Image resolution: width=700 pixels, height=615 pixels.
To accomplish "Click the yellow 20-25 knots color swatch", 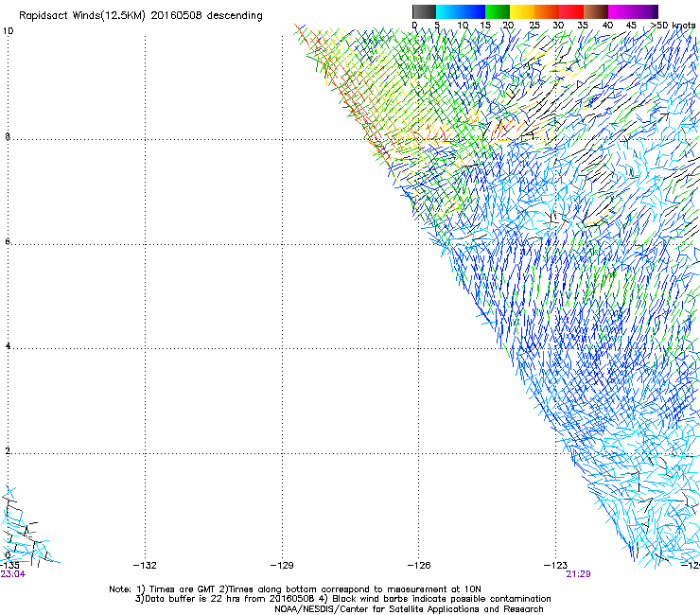I will point(522,11).
